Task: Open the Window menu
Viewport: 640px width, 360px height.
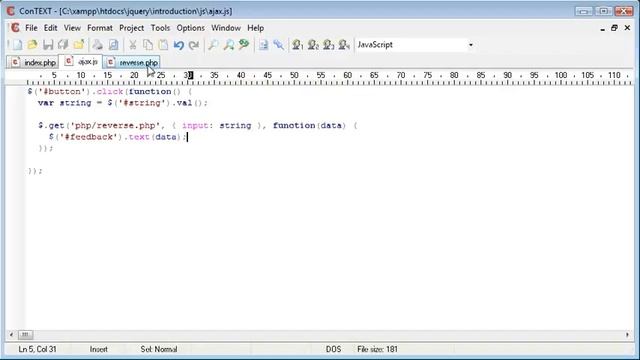Action: tap(226, 28)
